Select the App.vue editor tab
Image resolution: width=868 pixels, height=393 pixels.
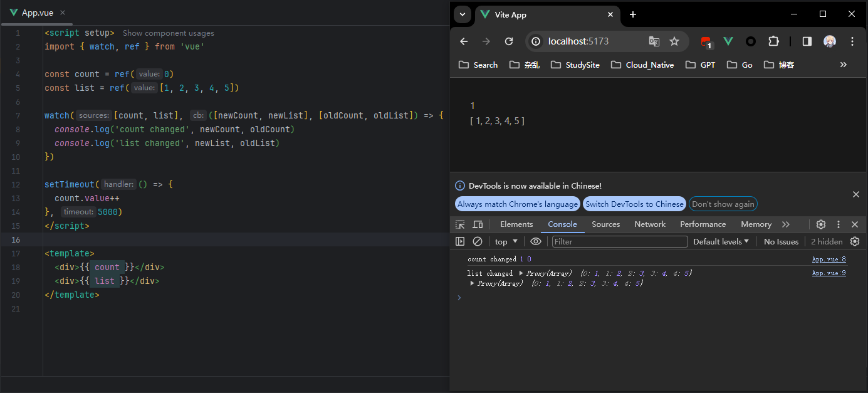37,13
